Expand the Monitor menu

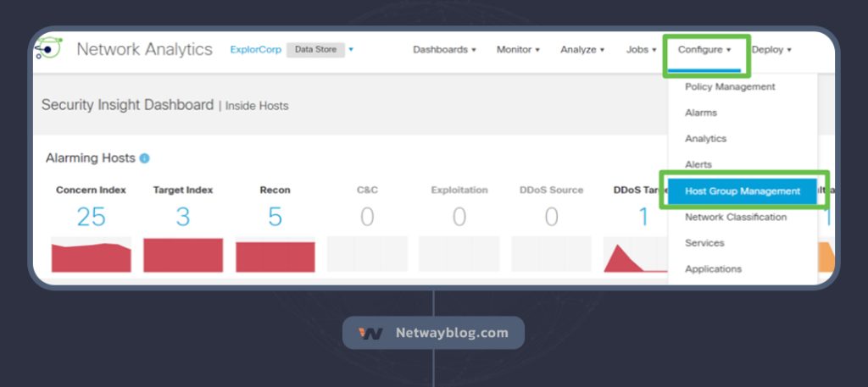pos(518,50)
